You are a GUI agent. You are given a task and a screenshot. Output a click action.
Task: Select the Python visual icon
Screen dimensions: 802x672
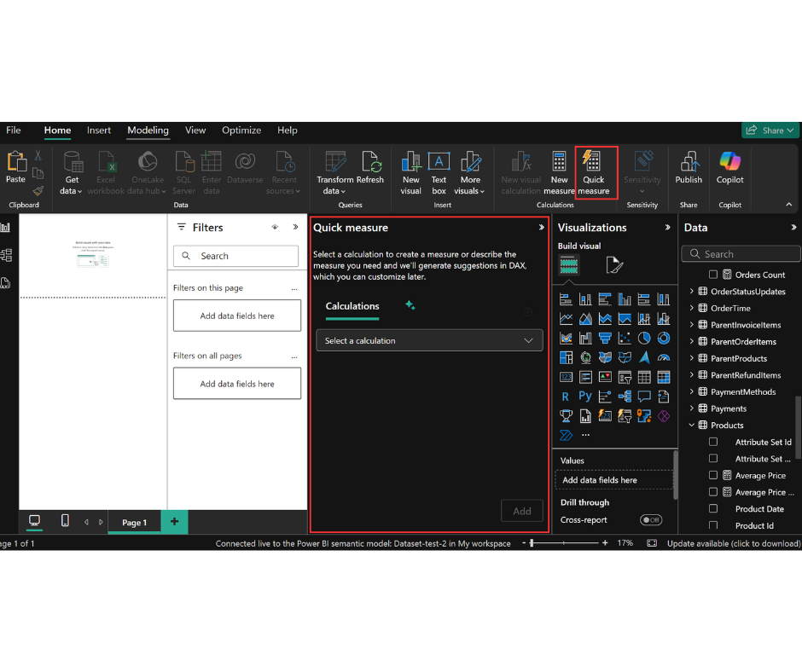click(x=585, y=397)
